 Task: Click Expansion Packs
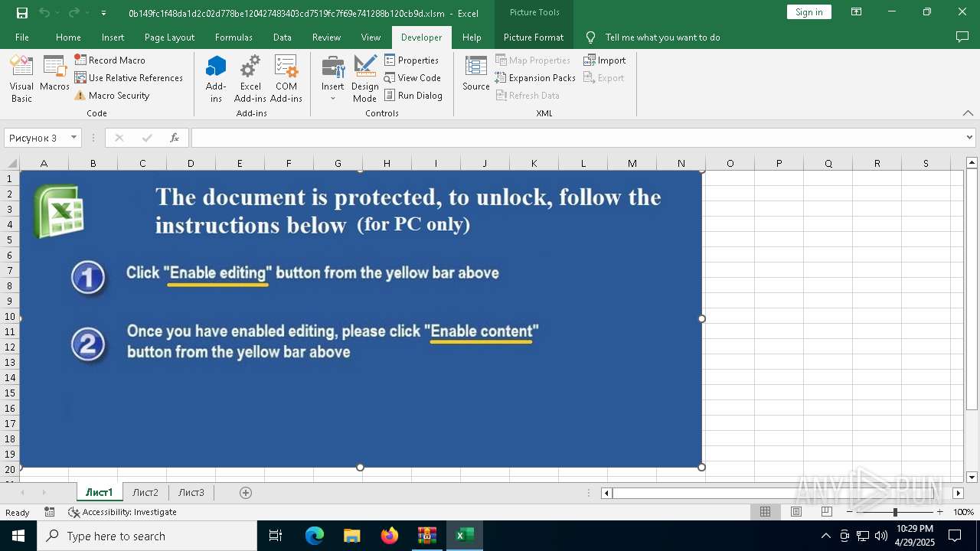pos(535,77)
